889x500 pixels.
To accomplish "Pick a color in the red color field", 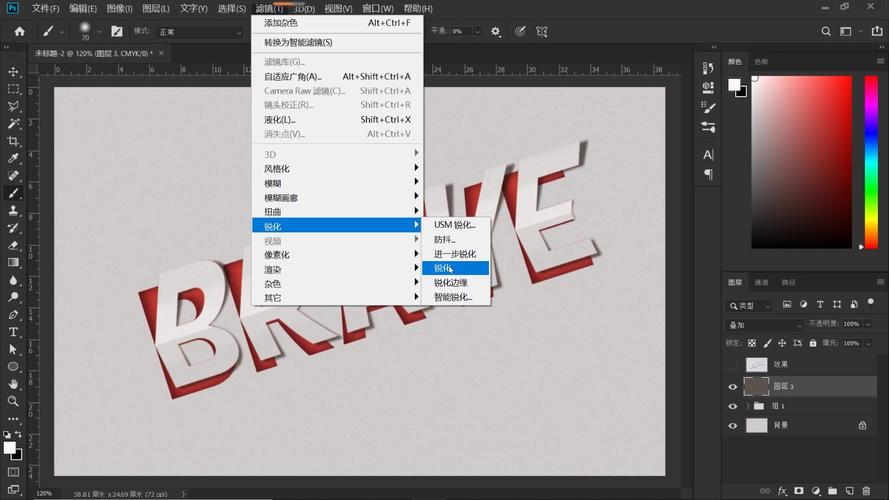I will click(x=802, y=162).
